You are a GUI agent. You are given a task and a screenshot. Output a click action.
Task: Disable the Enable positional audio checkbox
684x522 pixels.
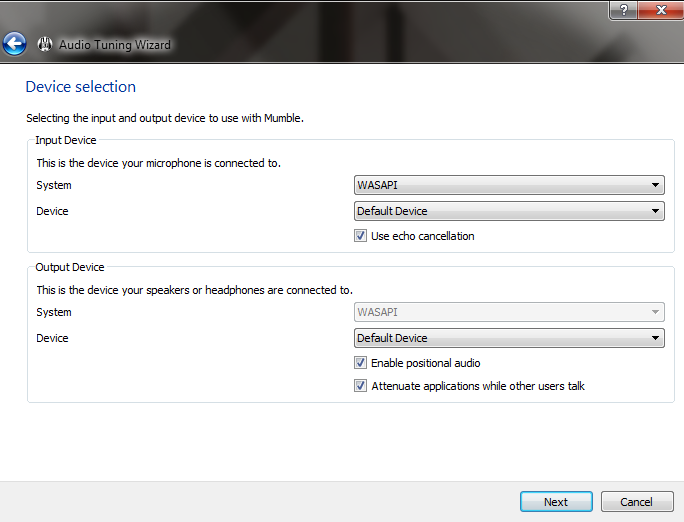coord(361,363)
